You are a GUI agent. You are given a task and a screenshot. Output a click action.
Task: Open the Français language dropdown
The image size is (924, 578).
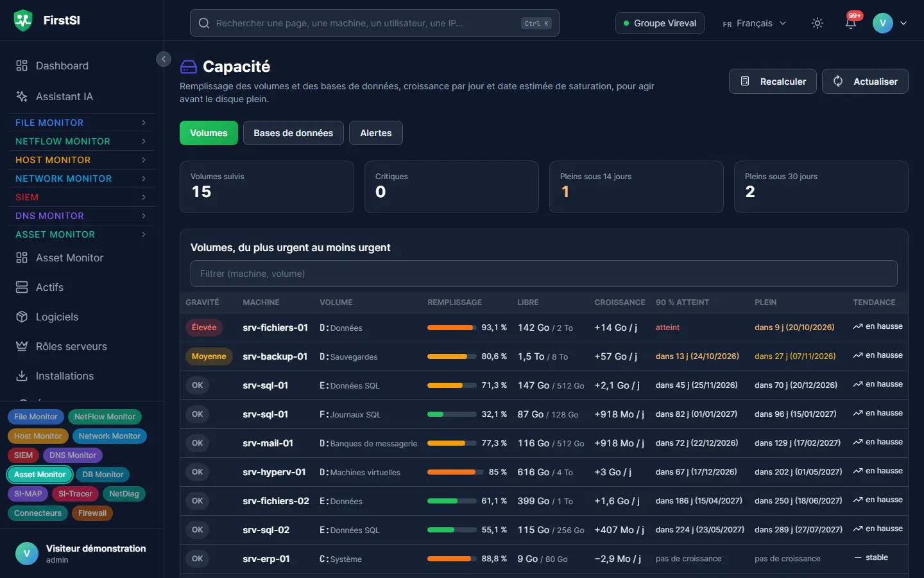tap(755, 23)
